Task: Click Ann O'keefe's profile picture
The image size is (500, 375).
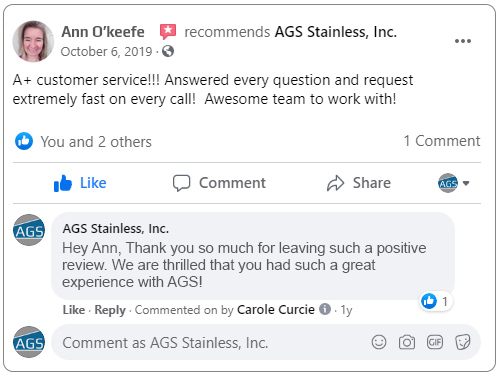Action: pyautogui.click(x=33, y=41)
